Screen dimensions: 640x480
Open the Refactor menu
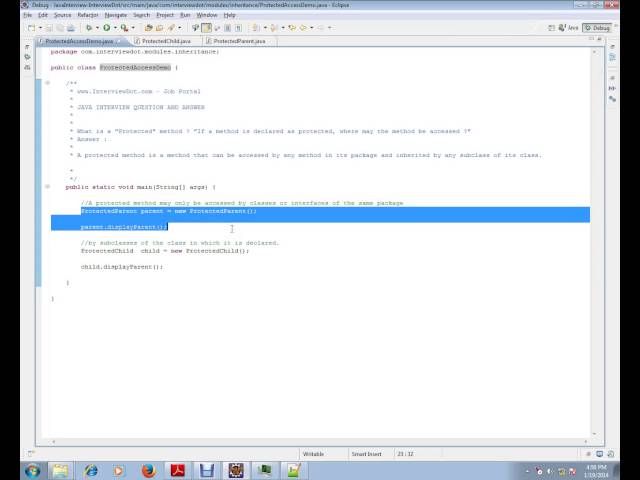88,15
